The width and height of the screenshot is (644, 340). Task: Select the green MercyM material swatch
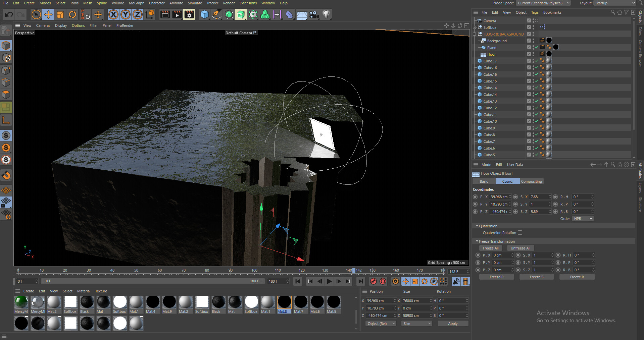pos(21,302)
